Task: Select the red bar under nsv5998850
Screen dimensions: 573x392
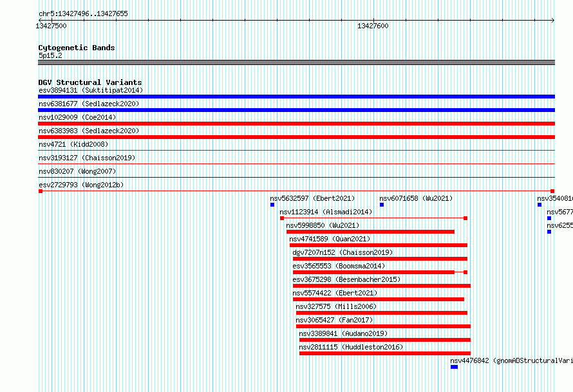Action: point(371,232)
